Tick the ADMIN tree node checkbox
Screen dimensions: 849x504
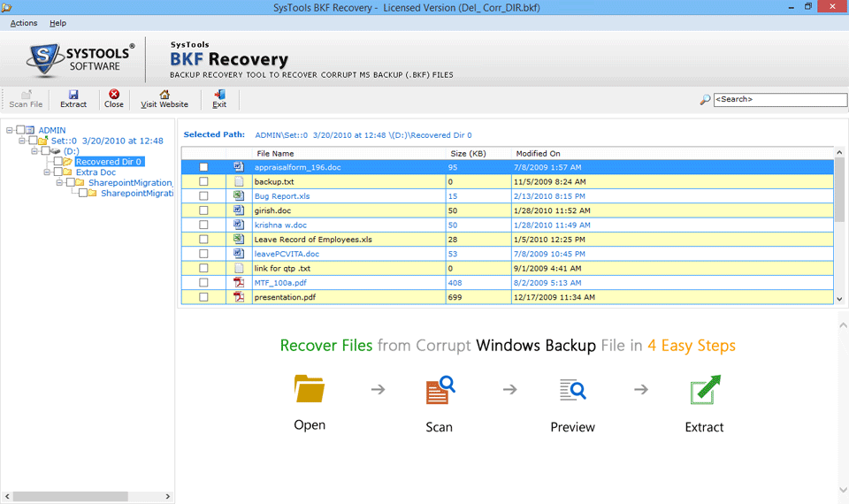(x=20, y=130)
